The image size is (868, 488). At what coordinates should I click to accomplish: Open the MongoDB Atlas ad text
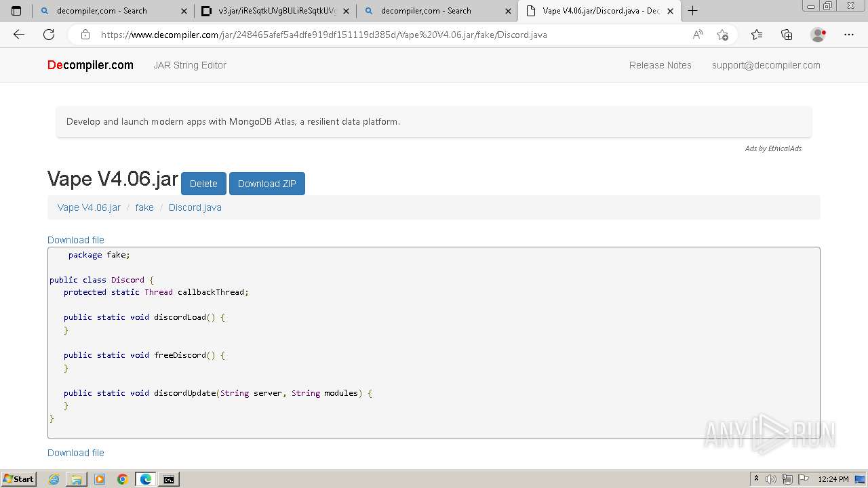click(233, 122)
